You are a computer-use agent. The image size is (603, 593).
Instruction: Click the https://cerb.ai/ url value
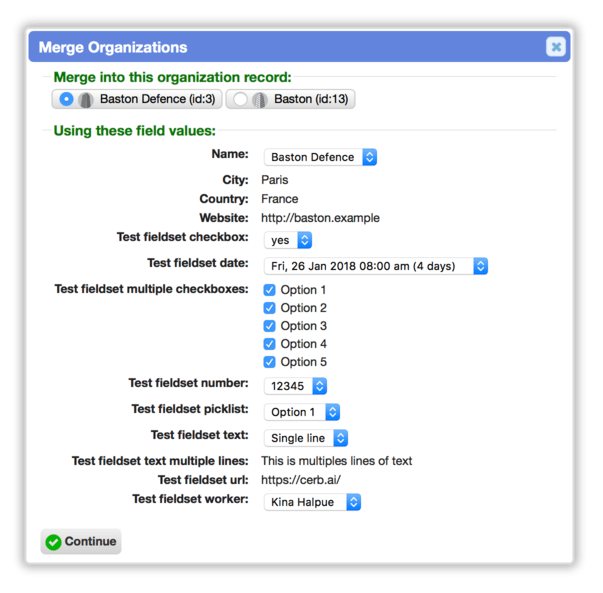click(301, 480)
